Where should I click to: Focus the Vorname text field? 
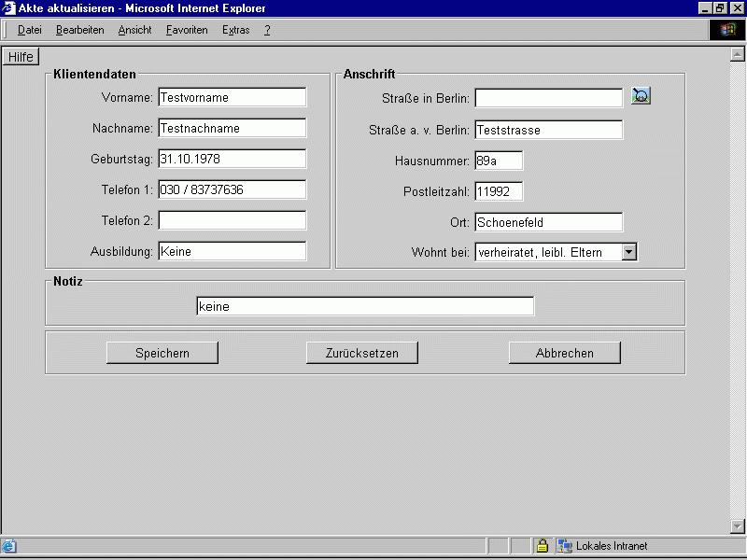(x=232, y=97)
